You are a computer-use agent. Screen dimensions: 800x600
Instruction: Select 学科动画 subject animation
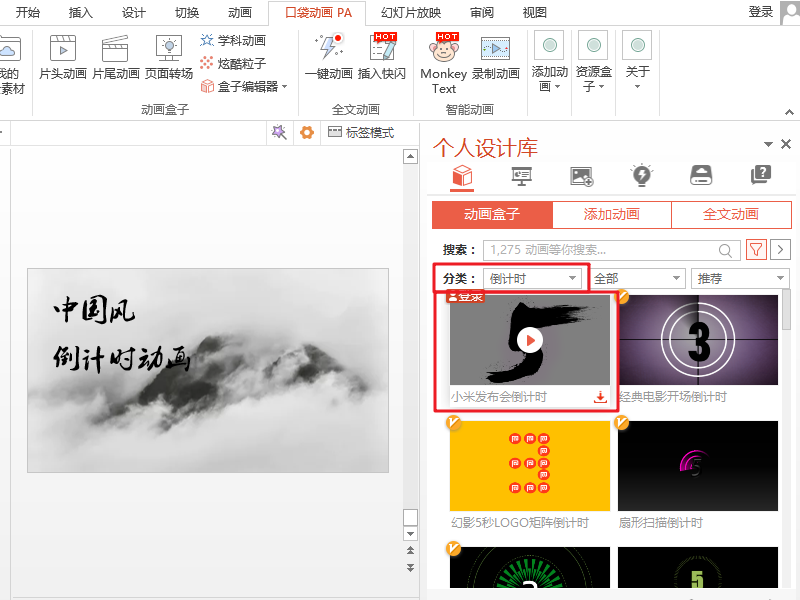pyautogui.click(x=233, y=40)
